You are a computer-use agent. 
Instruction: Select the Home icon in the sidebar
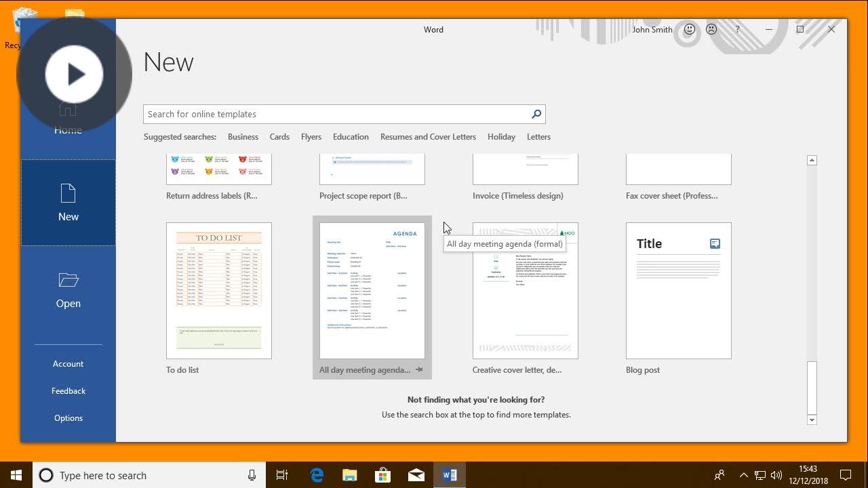68,108
